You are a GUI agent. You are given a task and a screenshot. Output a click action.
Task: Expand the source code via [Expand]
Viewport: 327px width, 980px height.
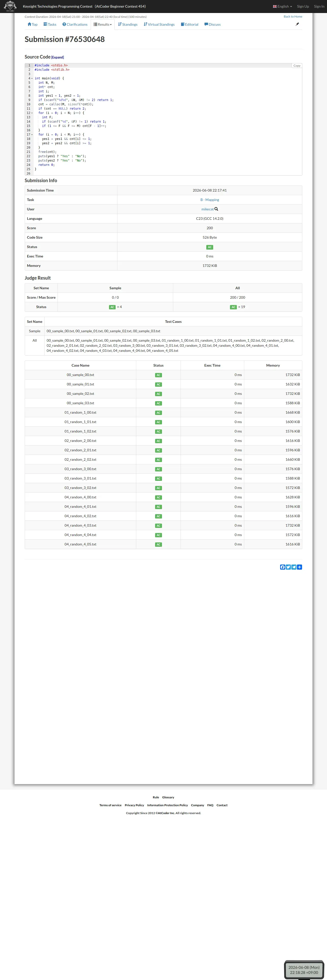(x=58, y=57)
